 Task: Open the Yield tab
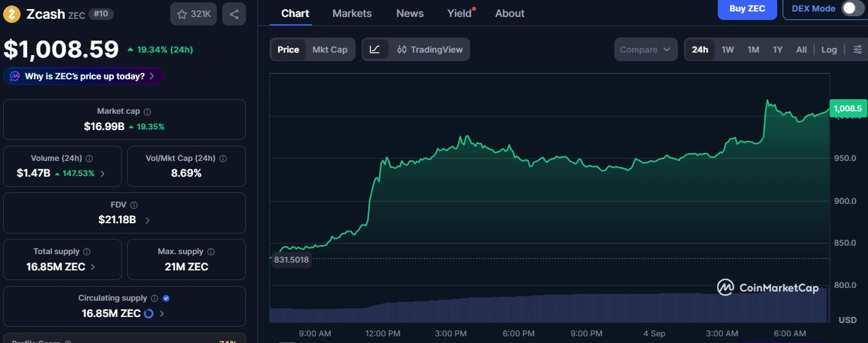460,13
